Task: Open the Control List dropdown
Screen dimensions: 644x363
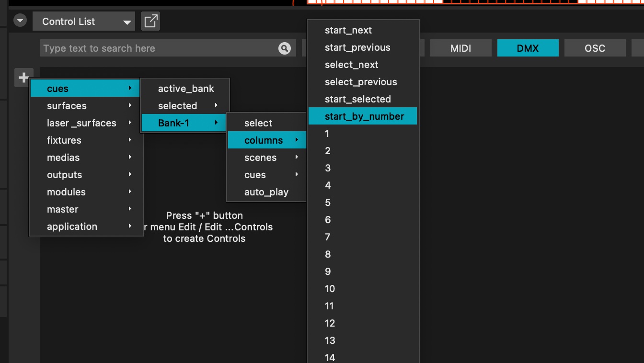Action: (x=84, y=22)
